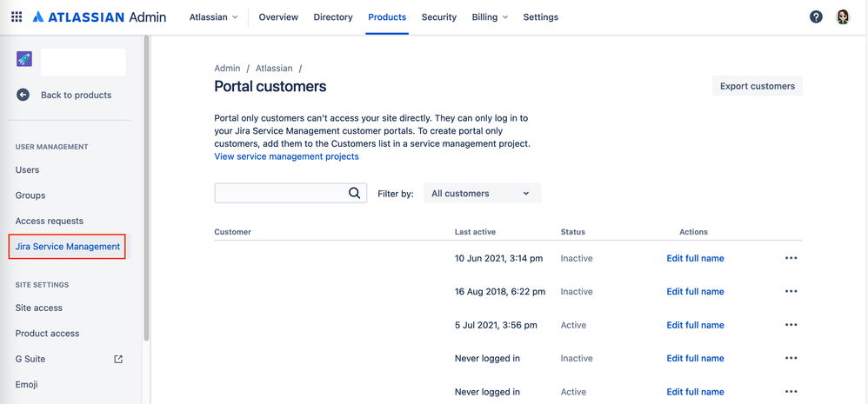Expand the Atlassian organization dropdown
The height and width of the screenshot is (404, 868).
click(213, 17)
